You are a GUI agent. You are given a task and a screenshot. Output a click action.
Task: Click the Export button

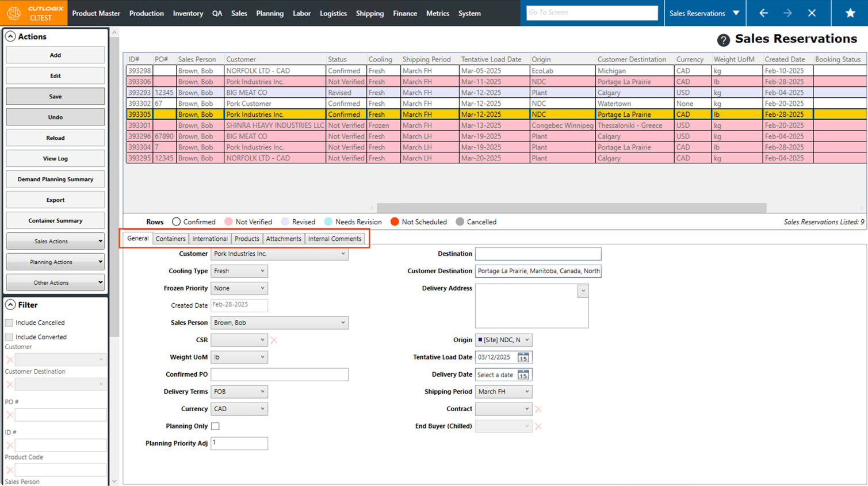coord(55,200)
